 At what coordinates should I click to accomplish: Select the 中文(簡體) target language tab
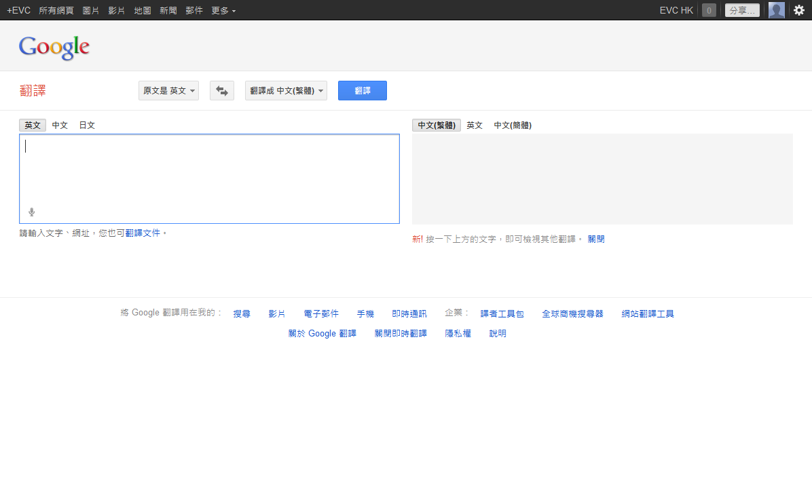[513, 125]
